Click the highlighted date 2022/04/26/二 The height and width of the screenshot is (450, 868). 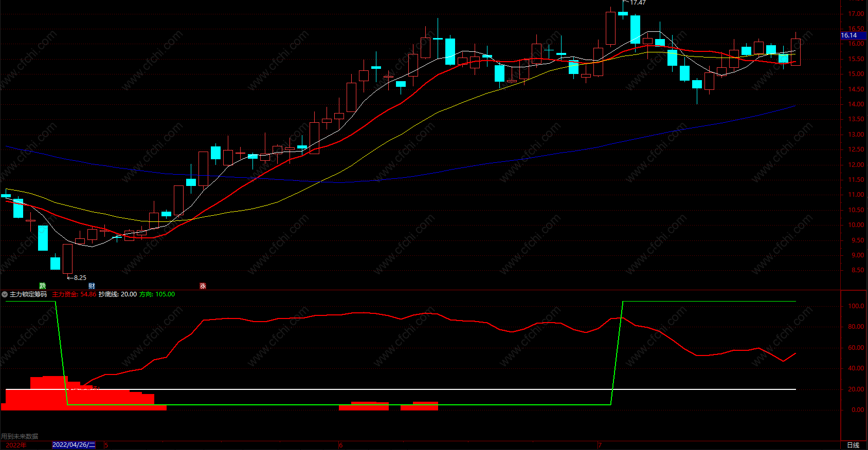[74, 445]
